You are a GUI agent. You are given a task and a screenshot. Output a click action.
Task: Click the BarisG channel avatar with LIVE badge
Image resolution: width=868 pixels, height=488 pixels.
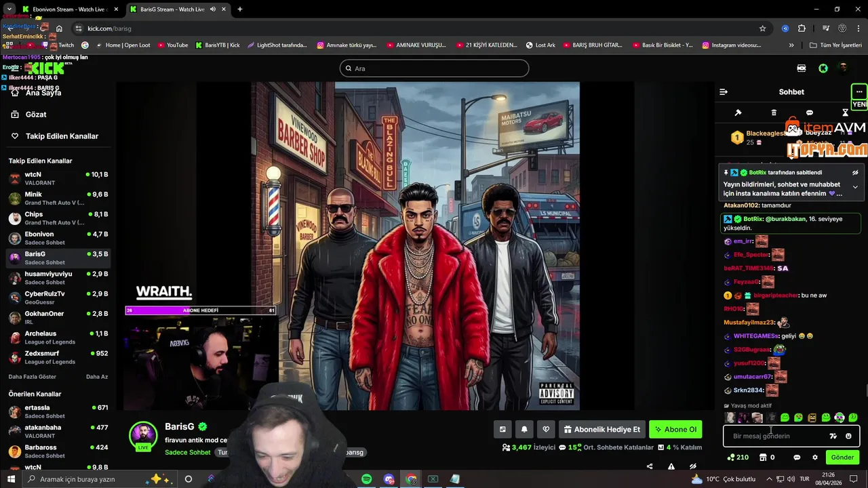143,436
